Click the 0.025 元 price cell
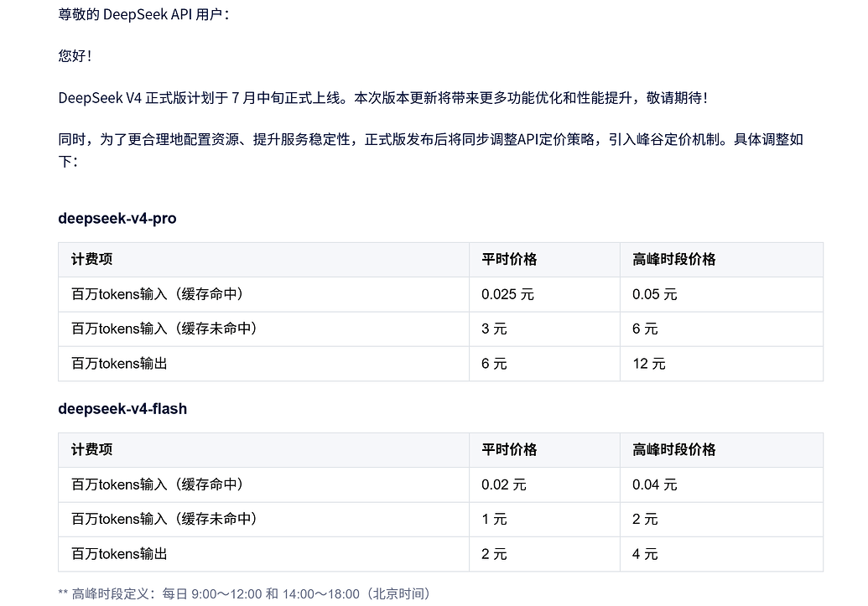The height and width of the screenshot is (606, 868). [507, 294]
